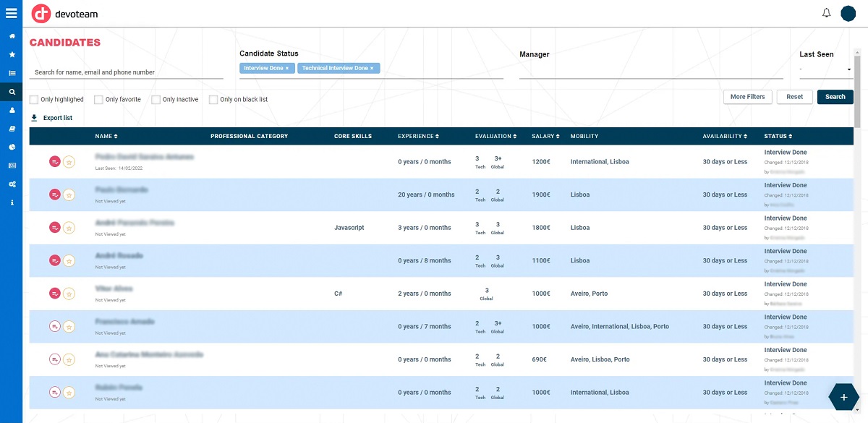The image size is (868, 423).
Task: Go to the home icon in sidebar
Action: (x=12, y=35)
